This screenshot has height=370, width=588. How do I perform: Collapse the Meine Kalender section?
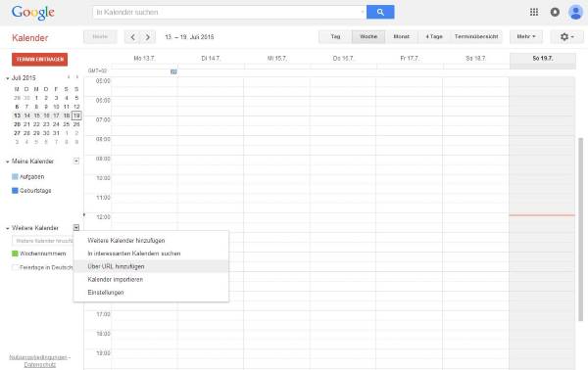pos(7,162)
